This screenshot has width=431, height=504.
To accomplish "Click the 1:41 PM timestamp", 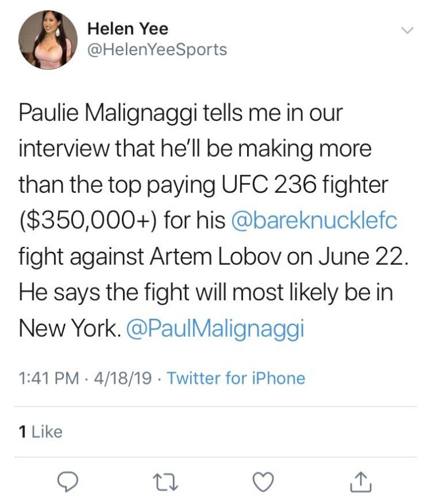I will coord(49,379).
